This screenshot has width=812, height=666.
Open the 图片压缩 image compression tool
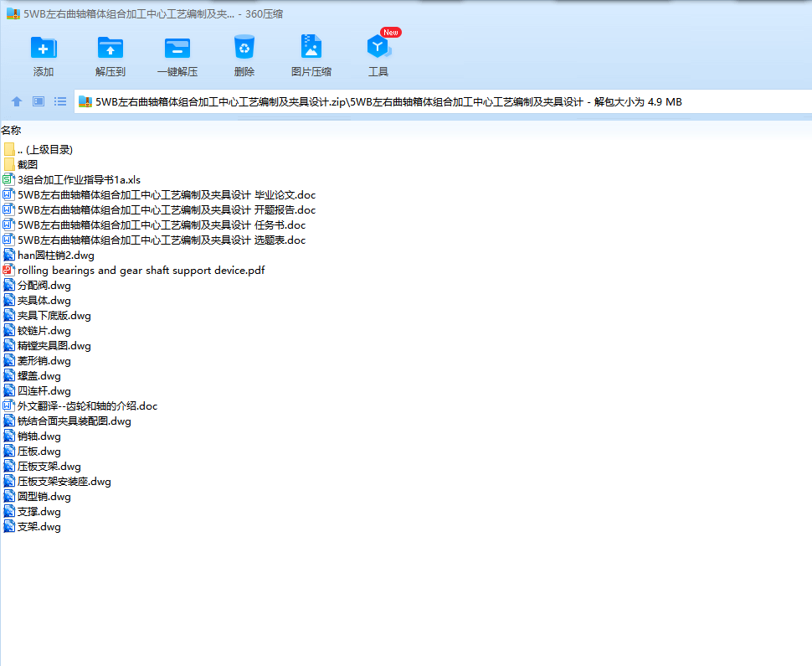[311, 47]
